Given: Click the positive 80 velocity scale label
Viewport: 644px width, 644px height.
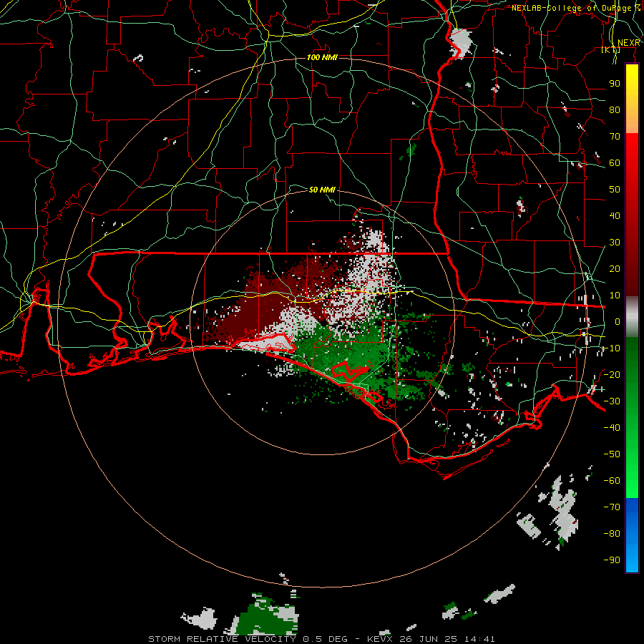Looking at the screenshot, I should [x=615, y=109].
